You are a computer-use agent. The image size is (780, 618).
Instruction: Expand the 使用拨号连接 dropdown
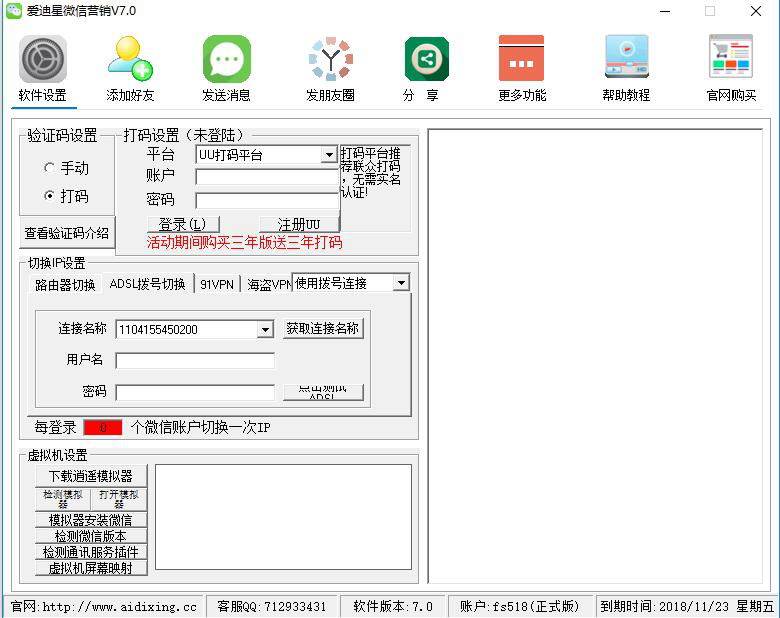click(401, 283)
